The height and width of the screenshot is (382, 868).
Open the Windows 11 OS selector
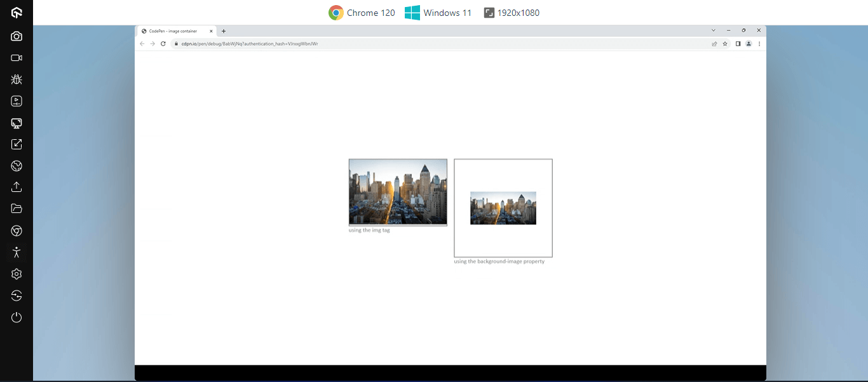pyautogui.click(x=438, y=12)
